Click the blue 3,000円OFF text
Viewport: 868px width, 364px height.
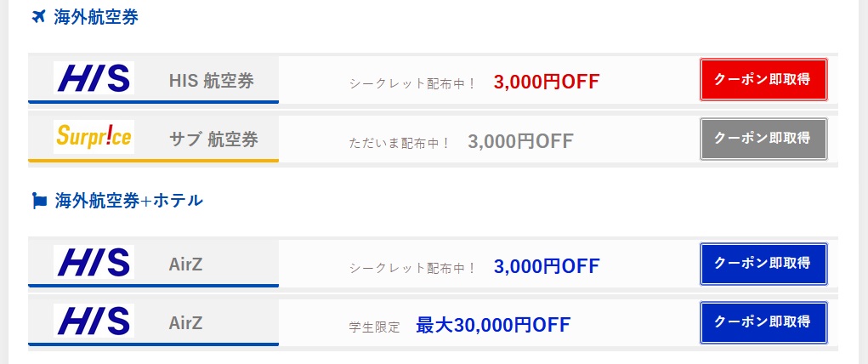546,266
